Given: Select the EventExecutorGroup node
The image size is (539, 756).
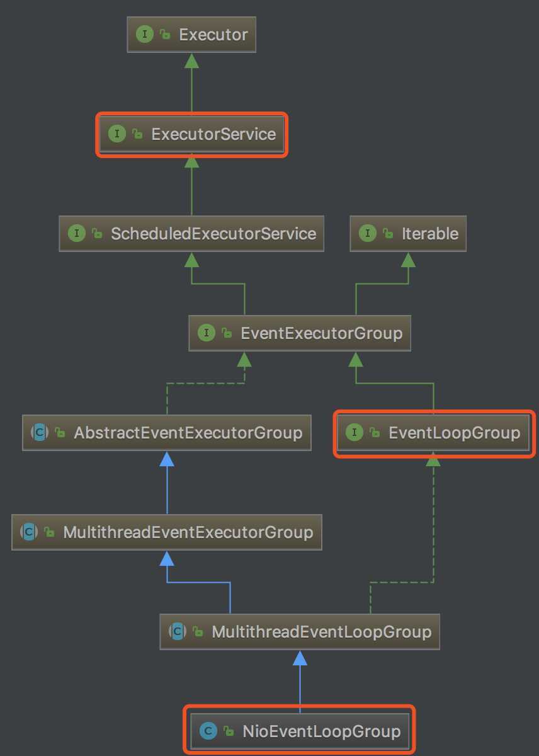Looking at the screenshot, I should (x=300, y=333).
